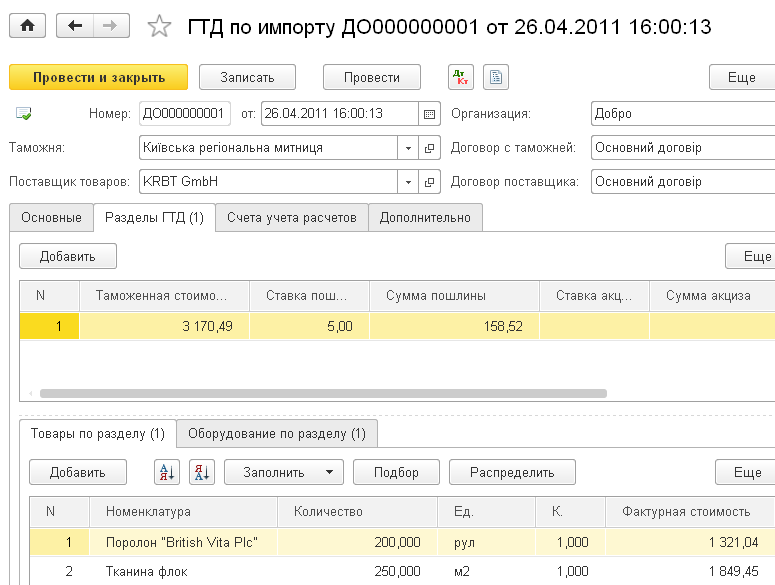Click the Ставка акциза column header

(594, 296)
